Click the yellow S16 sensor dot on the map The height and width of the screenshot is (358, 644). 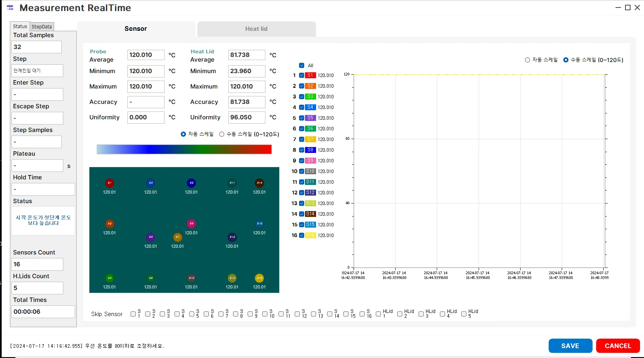(259, 278)
